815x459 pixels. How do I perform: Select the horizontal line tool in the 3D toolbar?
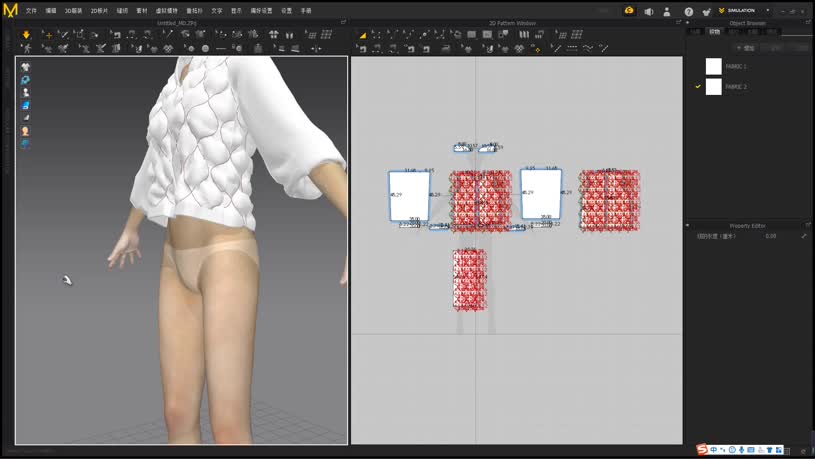(x=221, y=49)
